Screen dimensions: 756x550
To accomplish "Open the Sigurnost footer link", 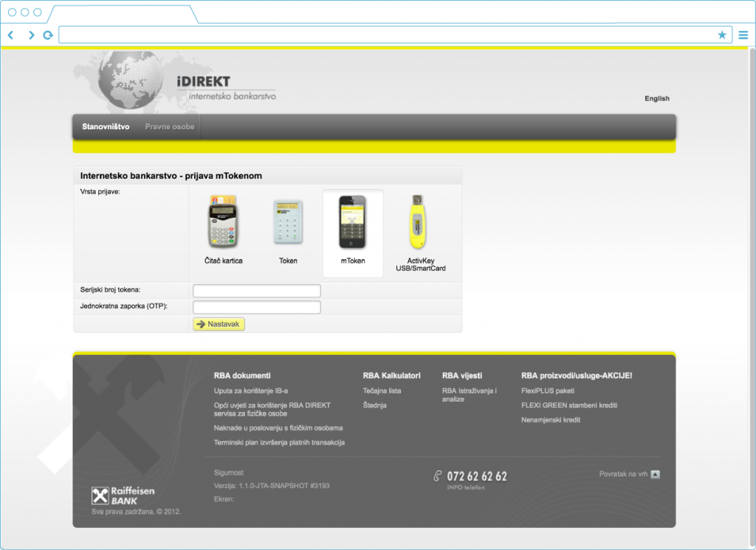I will tap(229, 473).
